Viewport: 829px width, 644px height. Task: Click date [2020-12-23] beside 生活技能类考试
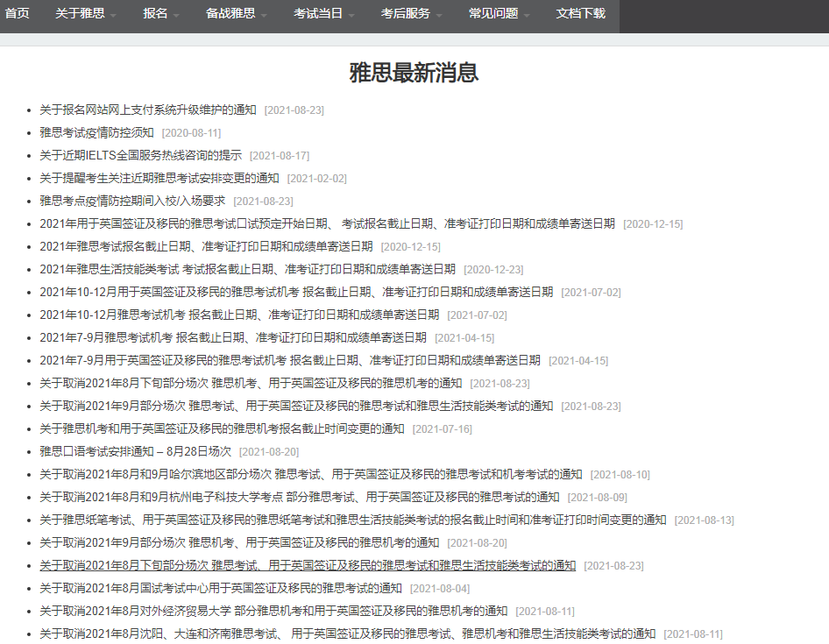pyautogui.click(x=493, y=270)
